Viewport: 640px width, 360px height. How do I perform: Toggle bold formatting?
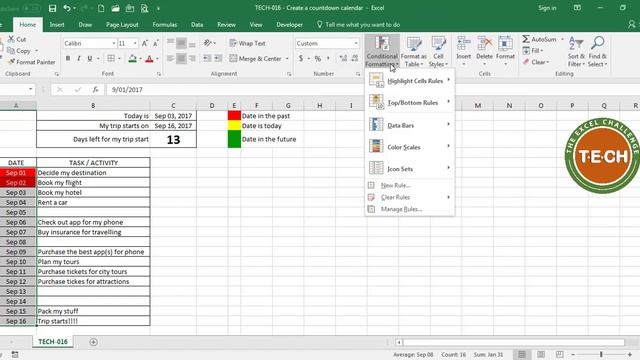[x=68, y=58]
